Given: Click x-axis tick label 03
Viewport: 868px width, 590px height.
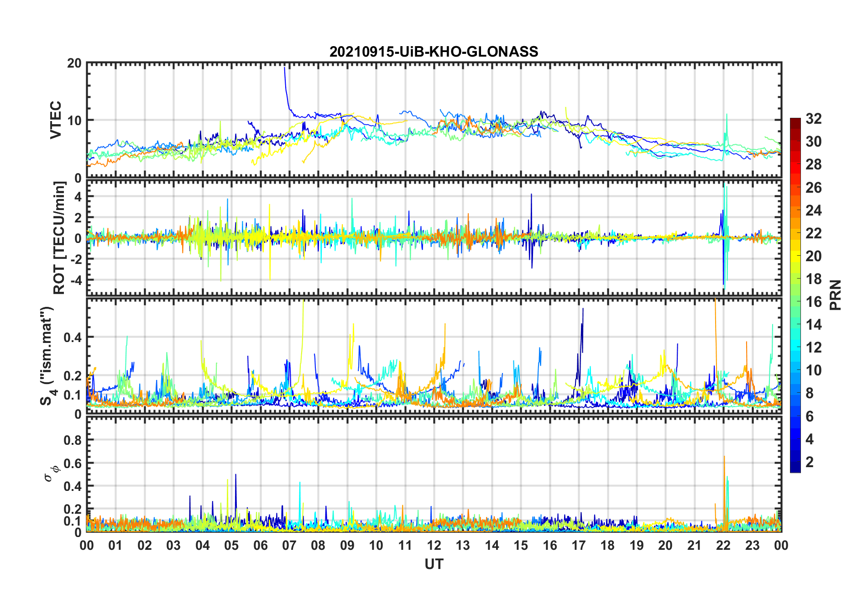Looking at the screenshot, I should (173, 546).
